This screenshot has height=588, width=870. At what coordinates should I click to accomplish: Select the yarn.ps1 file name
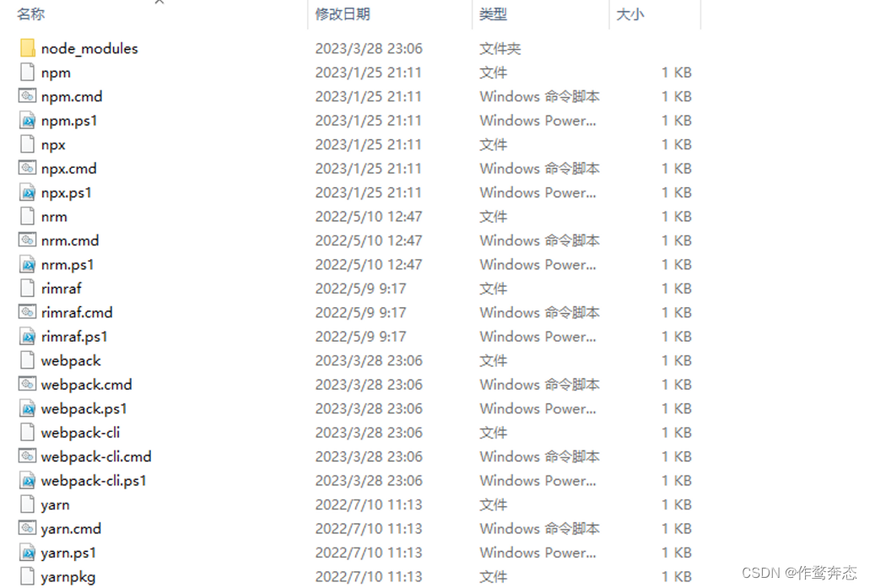pos(68,553)
